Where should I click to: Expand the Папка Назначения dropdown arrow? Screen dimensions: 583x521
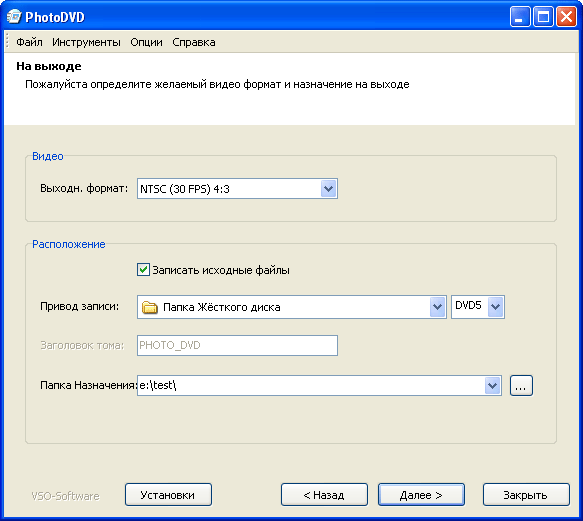(493, 386)
